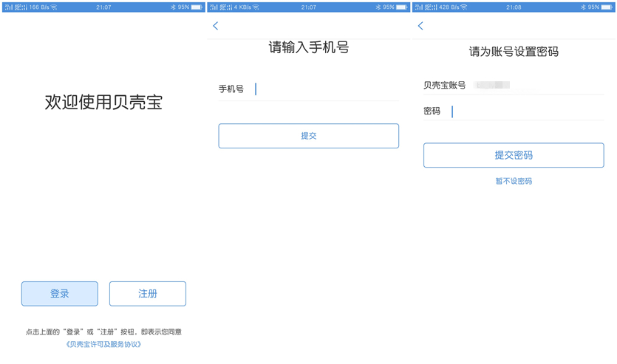Go back from the set password screen

tap(420, 26)
